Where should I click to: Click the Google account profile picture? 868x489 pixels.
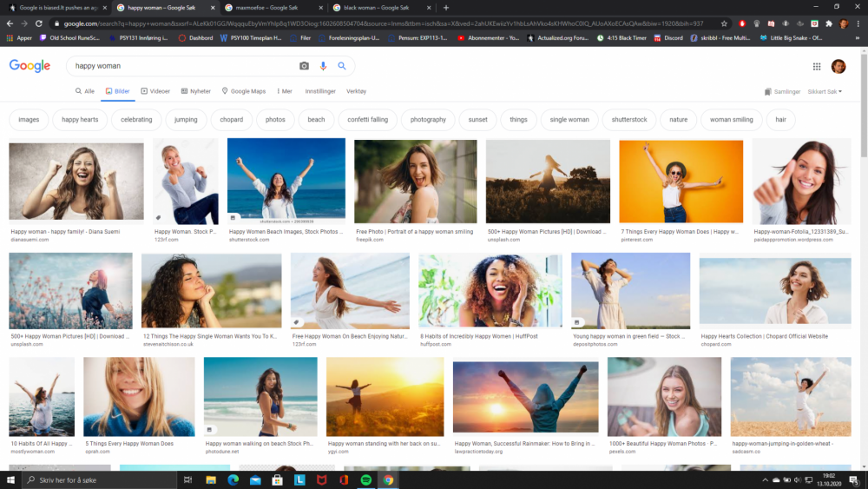[x=838, y=66]
